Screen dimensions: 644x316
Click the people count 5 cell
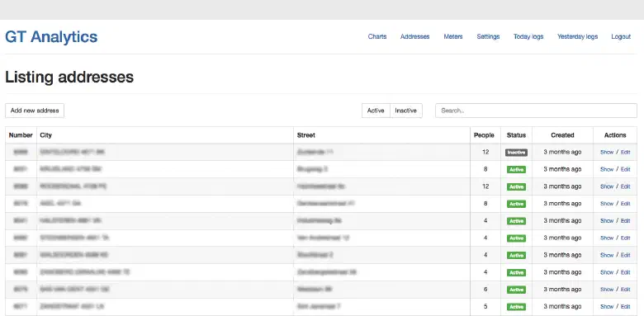pos(485,307)
